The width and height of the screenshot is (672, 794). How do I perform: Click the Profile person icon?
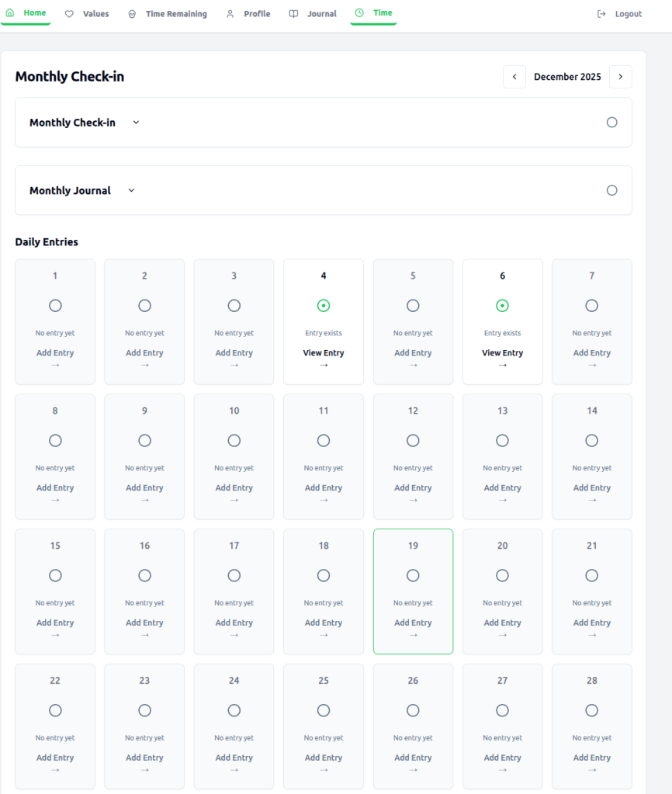click(x=230, y=14)
